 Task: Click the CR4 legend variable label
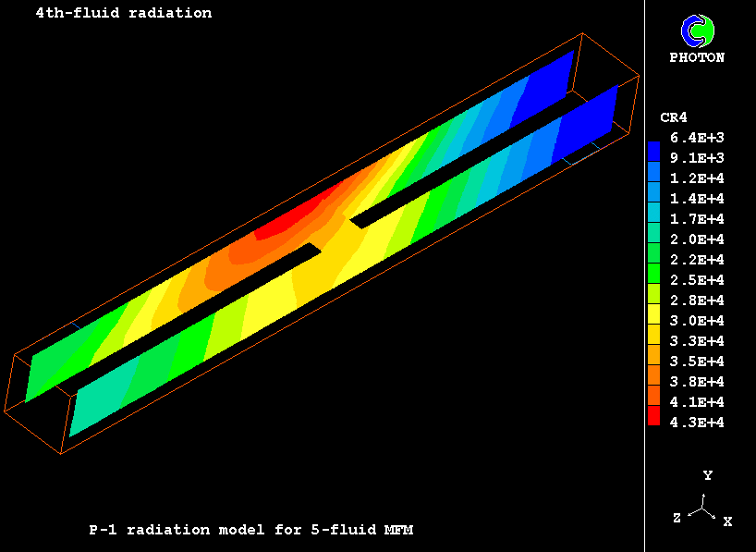coord(673,117)
